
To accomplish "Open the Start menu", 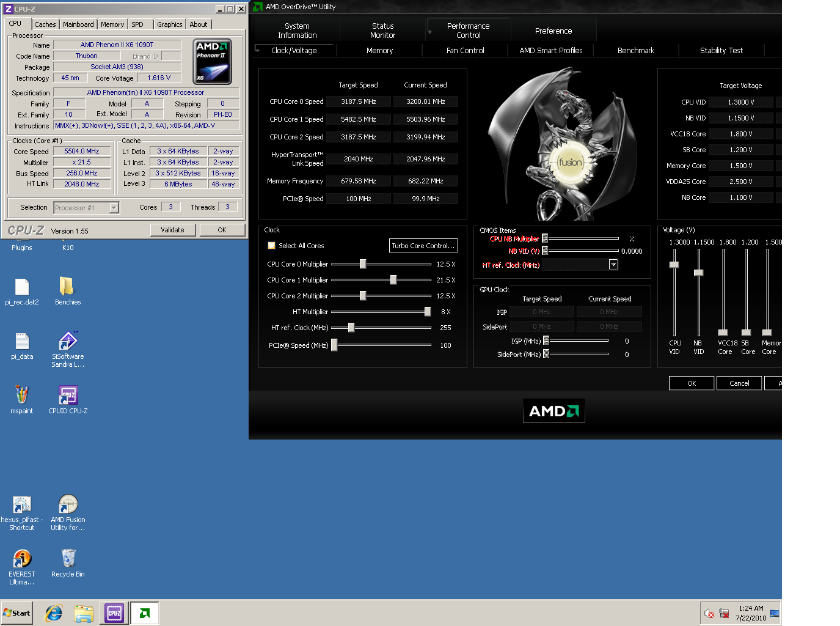I will pyautogui.click(x=16, y=613).
